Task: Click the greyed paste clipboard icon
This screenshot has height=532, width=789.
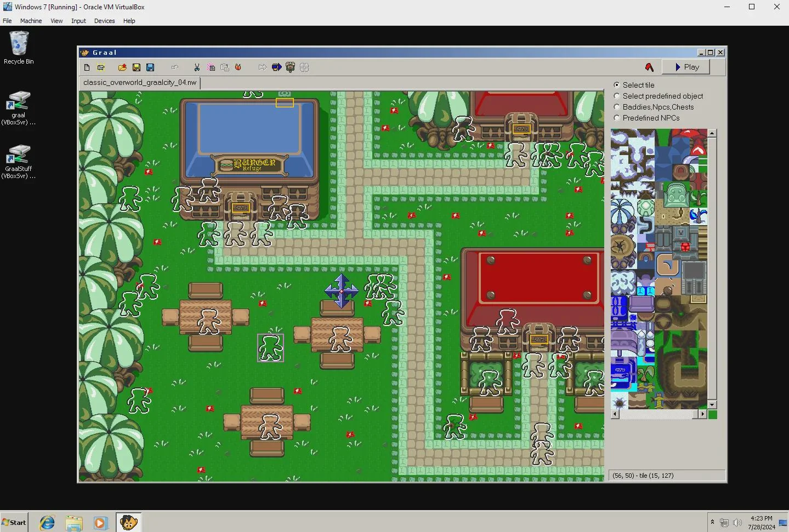Action: pos(225,67)
